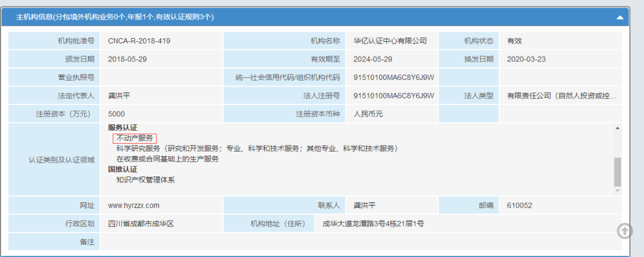Image resolution: width=644 pixels, height=257 pixels.
Task: Click the 国推认证 category heading
Action: 123,169
